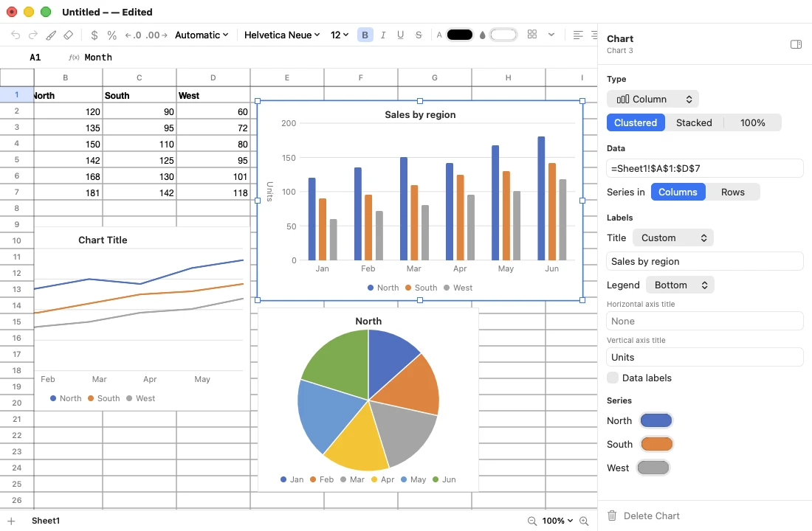Click the South column header cell
The width and height of the screenshot is (812, 531).
pos(140,95)
